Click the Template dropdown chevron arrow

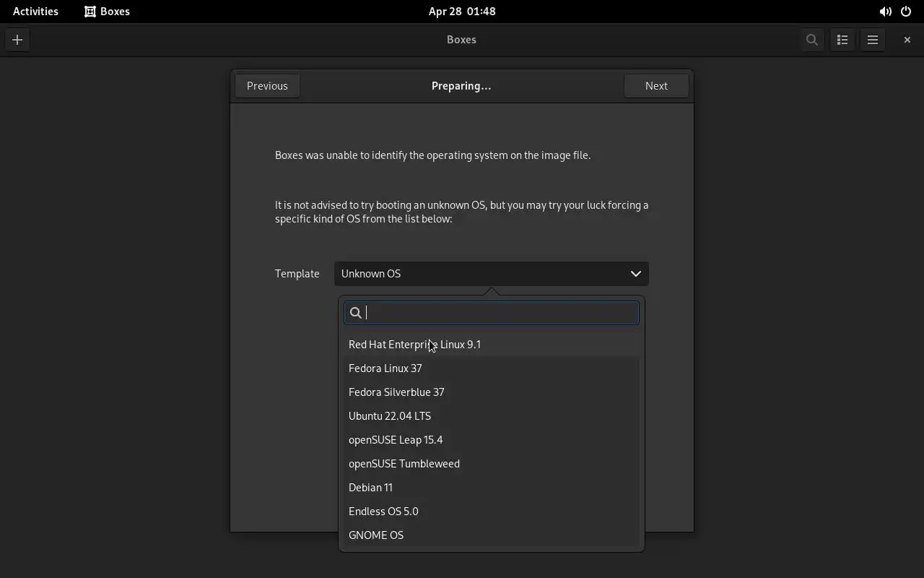tap(635, 274)
